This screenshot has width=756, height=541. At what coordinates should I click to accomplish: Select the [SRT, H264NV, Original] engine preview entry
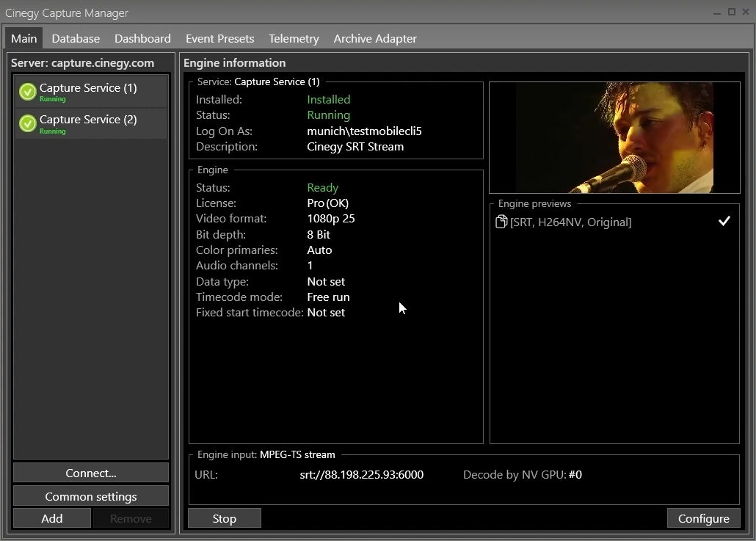point(614,222)
